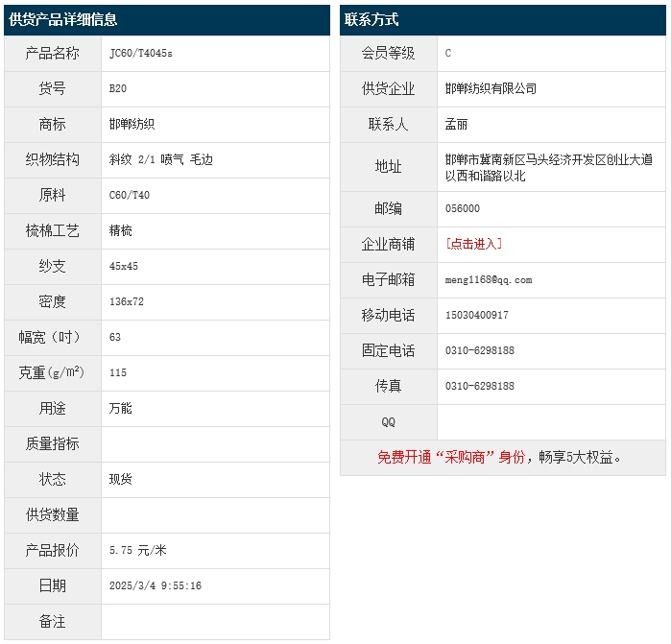The width and height of the screenshot is (671, 644).
Task: Click the density value 136x72
Action: [x=127, y=302]
